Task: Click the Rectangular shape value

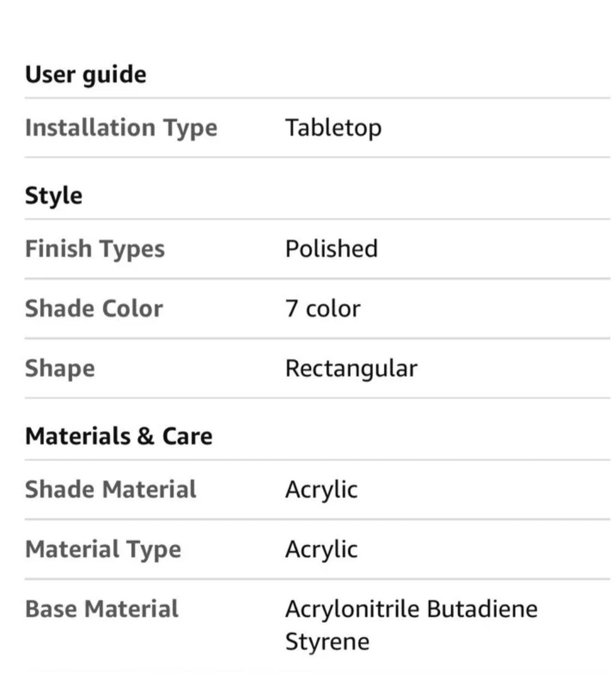Action: [351, 369]
